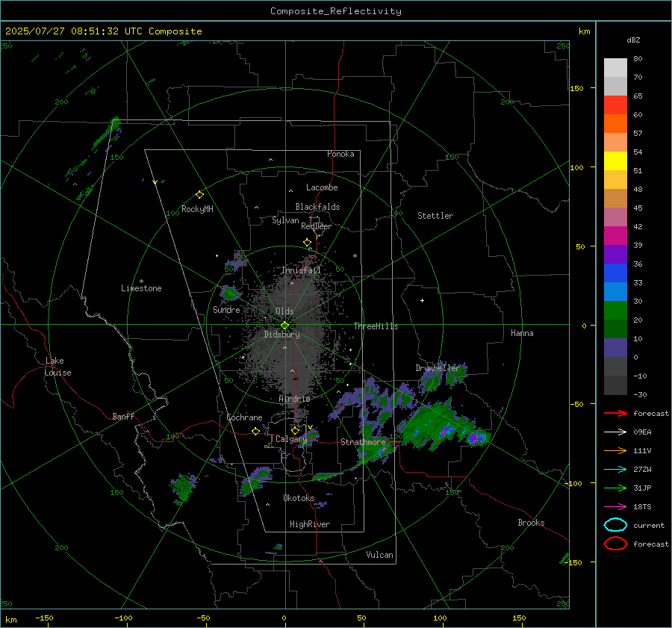Click the Limestone label
This screenshot has width=672, height=628.
click(x=141, y=288)
